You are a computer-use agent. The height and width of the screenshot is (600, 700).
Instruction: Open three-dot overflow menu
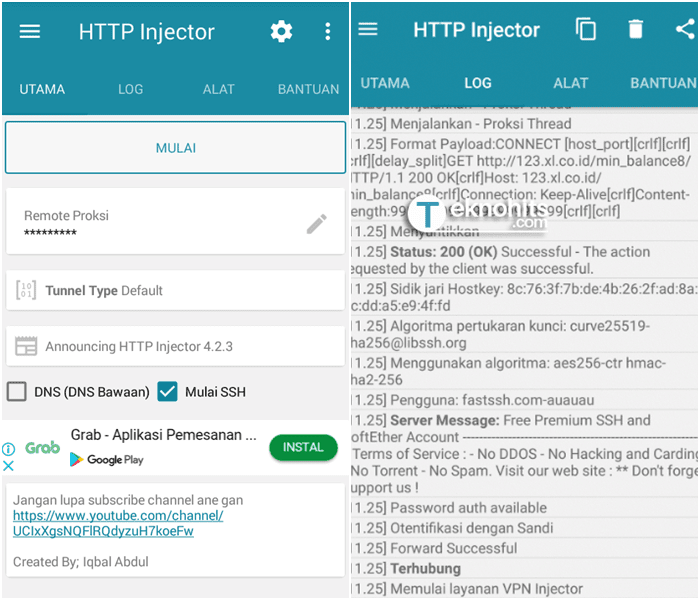(x=328, y=32)
